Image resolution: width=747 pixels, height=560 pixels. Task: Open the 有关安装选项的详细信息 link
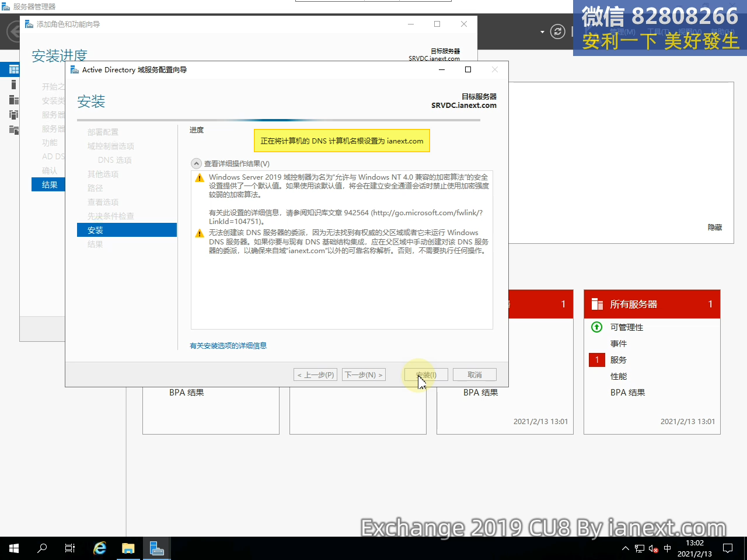(228, 346)
